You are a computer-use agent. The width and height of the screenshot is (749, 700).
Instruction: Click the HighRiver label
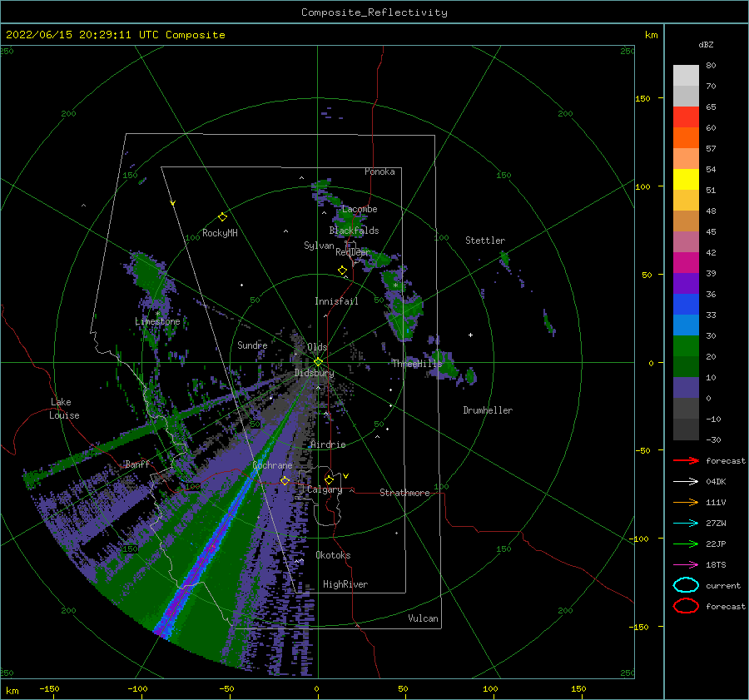(345, 584)
